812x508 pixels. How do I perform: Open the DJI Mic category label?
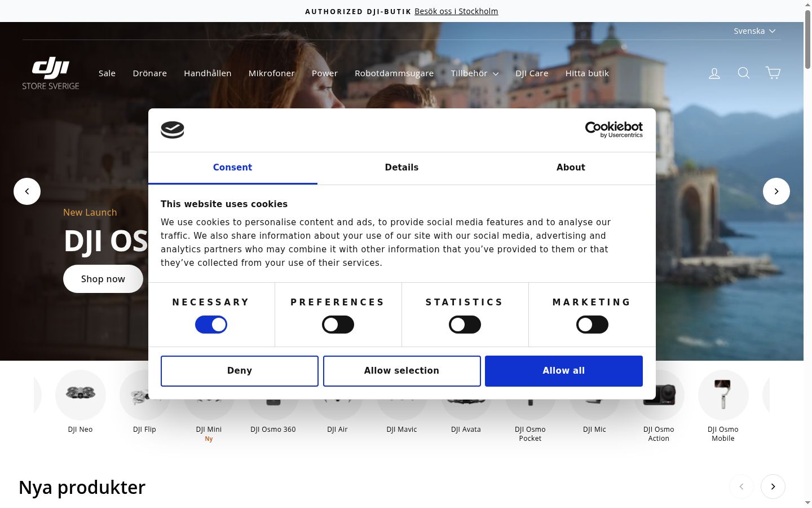pyautogui.click(x=595, y=430)
